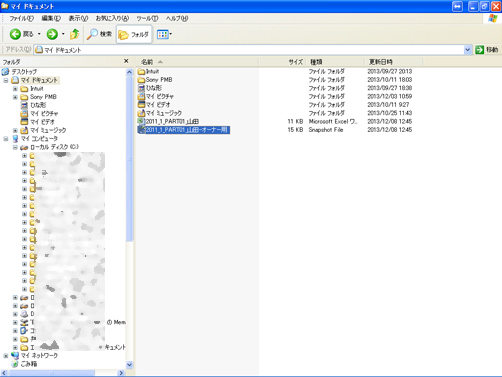
Task: Expand the address bar dropdown
Action: pyautogui.click(x=468, y=50)
